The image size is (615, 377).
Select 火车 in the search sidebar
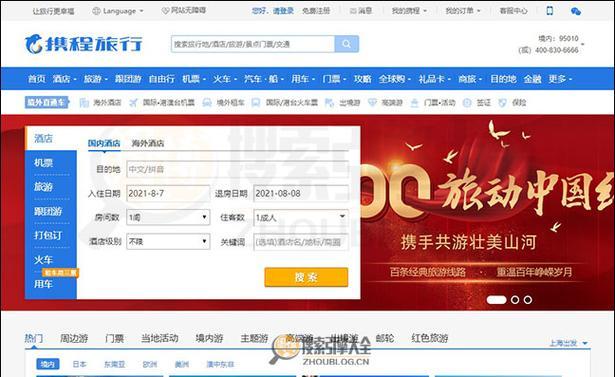[44, 259]
